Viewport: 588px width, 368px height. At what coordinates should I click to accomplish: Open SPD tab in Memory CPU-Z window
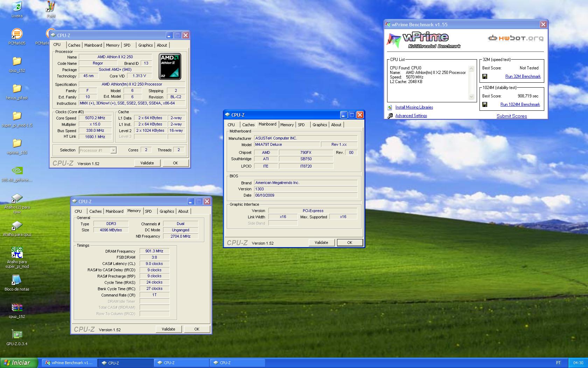point(148,211)
